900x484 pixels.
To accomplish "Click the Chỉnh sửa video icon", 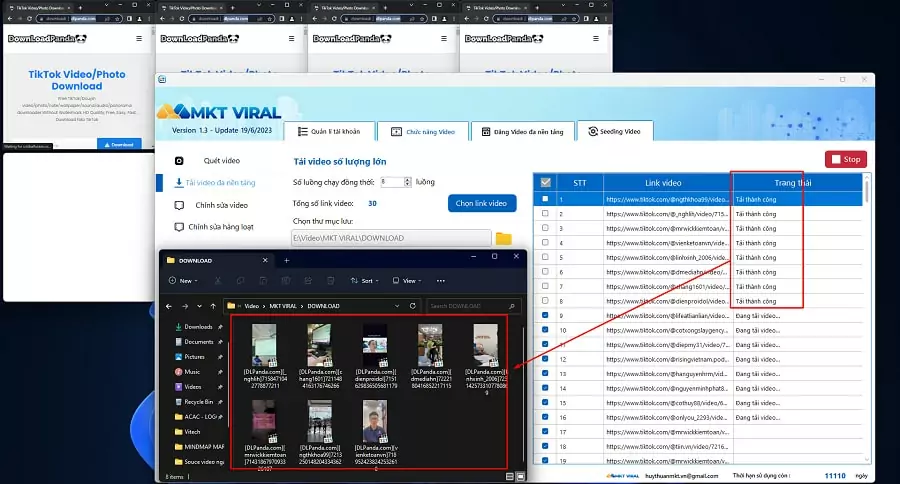I will [x=179, y=205].
